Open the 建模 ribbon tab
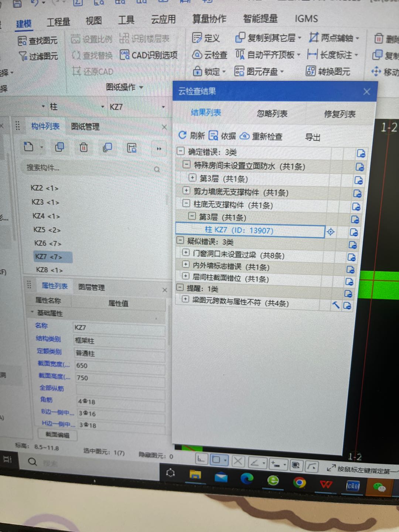This screenshot has height=532, width=399. 24,24
